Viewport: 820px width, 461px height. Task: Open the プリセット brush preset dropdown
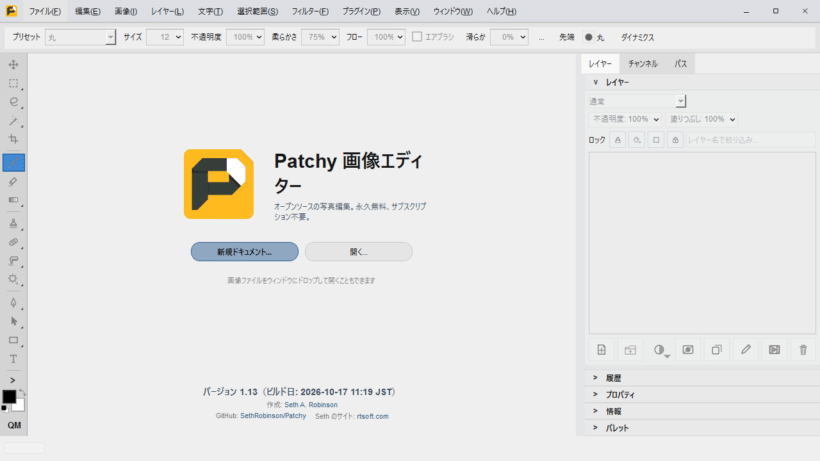pos(80,37)
